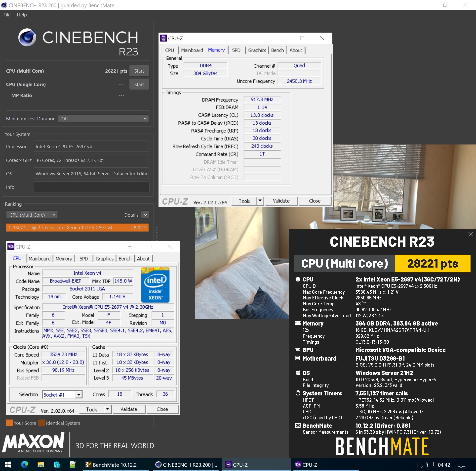
Task: Open the Tools dropdown arrow in the CPU CPU-Z window
Action: click(x=107, y=409)
